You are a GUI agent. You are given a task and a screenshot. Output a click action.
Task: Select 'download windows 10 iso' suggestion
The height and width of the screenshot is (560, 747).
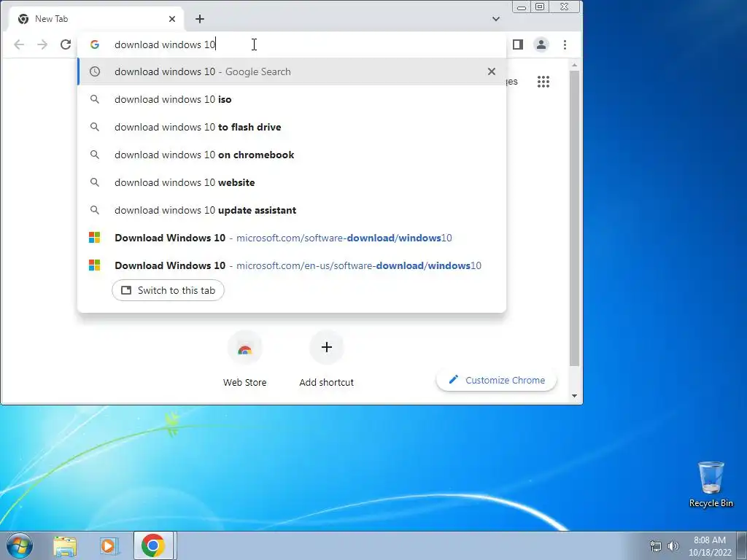point(292,99)
